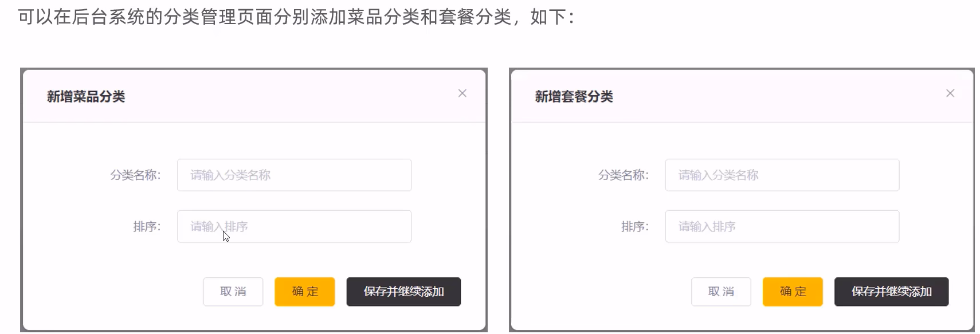Close the 新增套餐分类 dialog
The width and height of the screenshot is (980, 334).
point(950,93)
